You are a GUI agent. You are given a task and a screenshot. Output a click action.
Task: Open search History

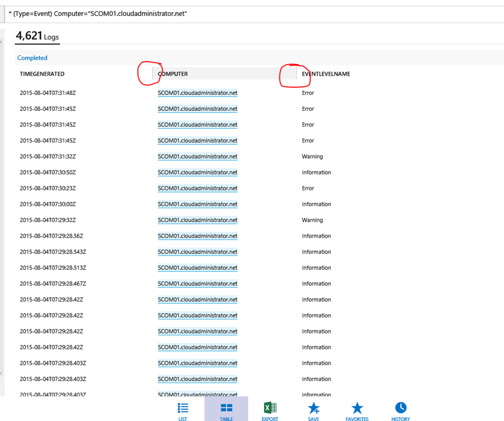click(400, 408)
